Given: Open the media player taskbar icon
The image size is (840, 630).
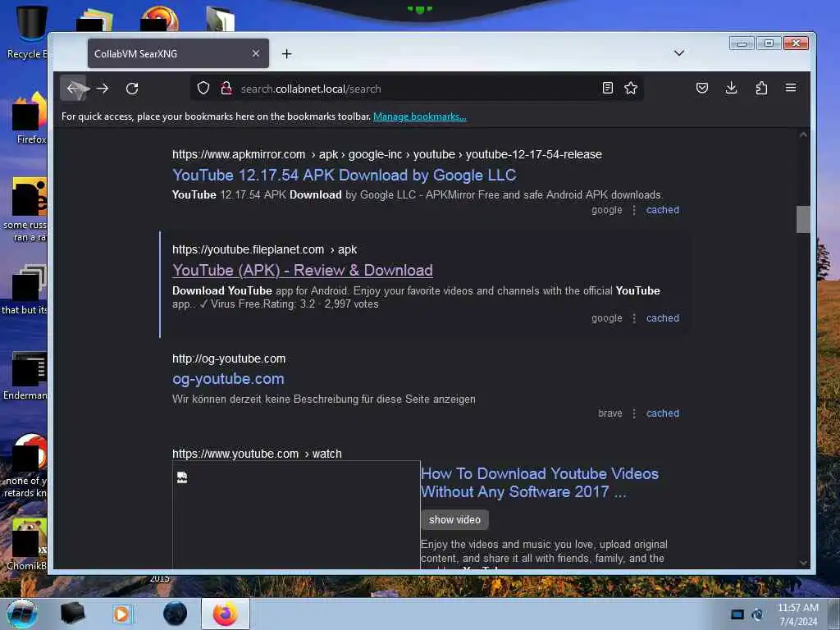Looking at the screenshot, I should [x=122, y=614].
